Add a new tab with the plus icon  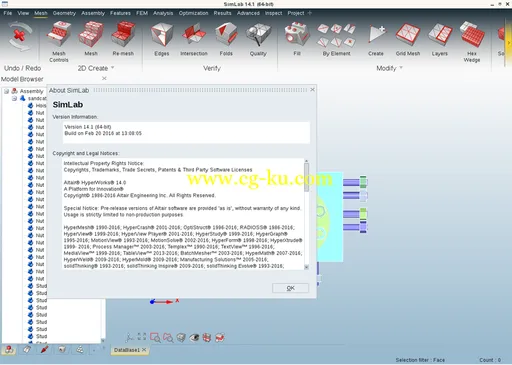(x=310, y=13)
